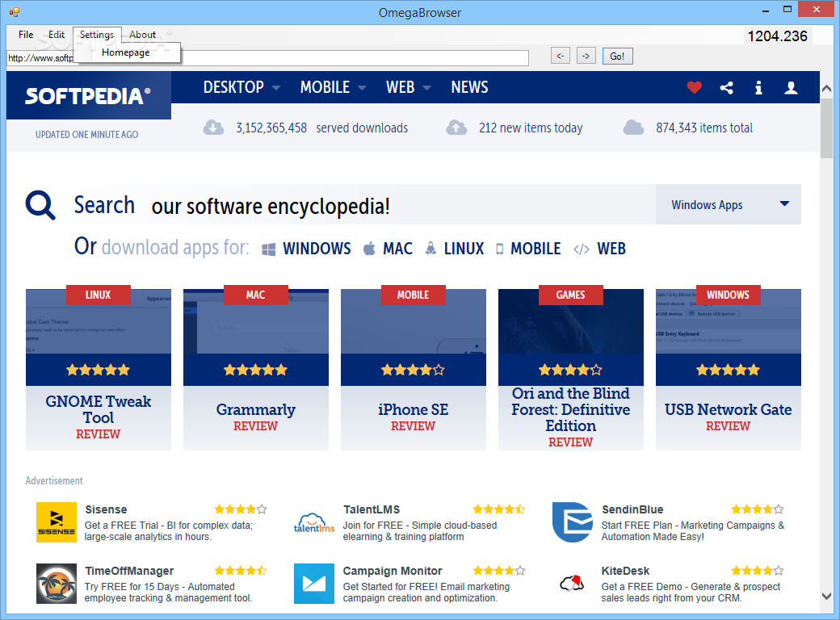Screen dimensions: 840x620
Task: Click the USB Network Gate title
Action: pyautogui.click(x=728, y=409)
